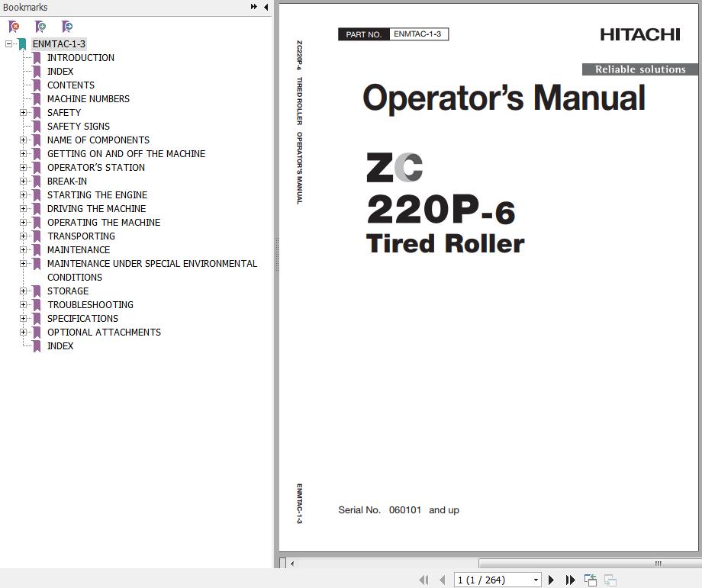Click the Tired Roller subtitle
702x588 pixels.
(x=445, y=244)
